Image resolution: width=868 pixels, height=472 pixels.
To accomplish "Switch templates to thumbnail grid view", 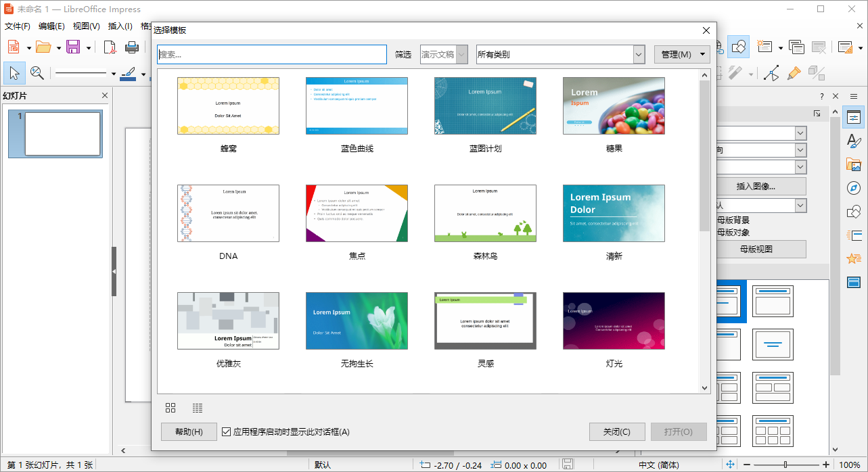I will point(170,408).
